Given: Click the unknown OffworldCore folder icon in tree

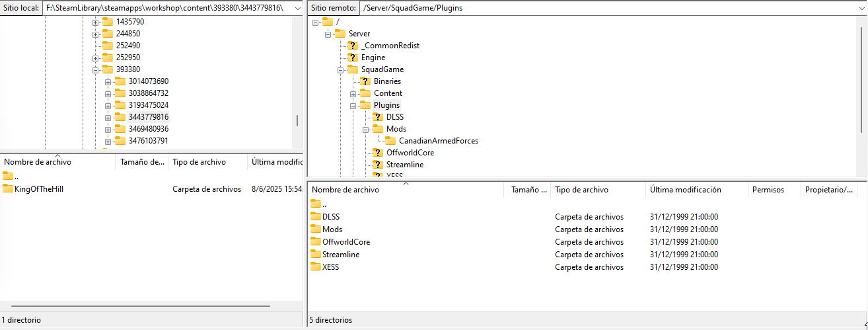Looking at the screenshot, I should point(378,153).
